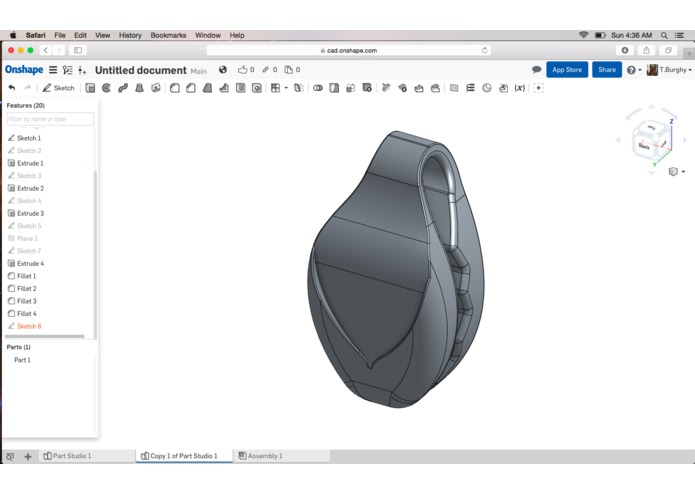This screenshot has height=494, width=695.
Task: Switch to the Part Studio 1 tab
Action: (67, 455)
